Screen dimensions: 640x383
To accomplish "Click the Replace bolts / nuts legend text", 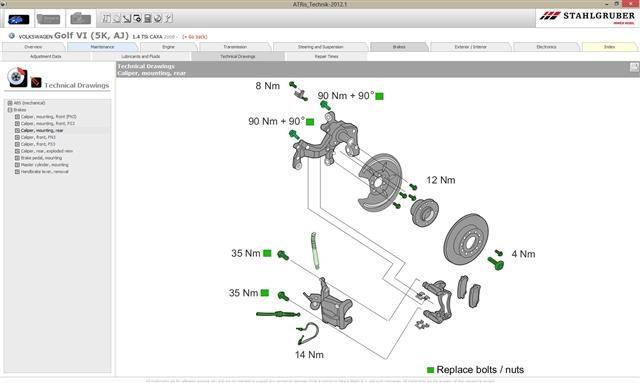I will point(480,370).
